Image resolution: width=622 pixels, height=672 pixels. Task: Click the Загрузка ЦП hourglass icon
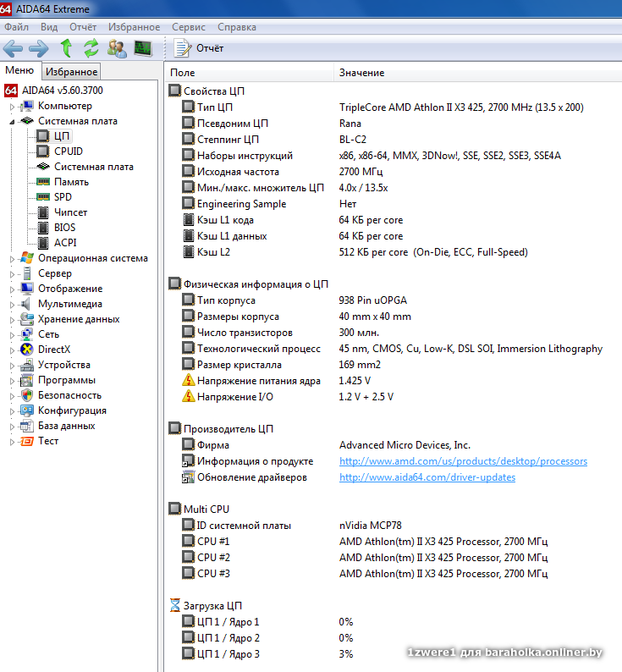tap(174, 606)
